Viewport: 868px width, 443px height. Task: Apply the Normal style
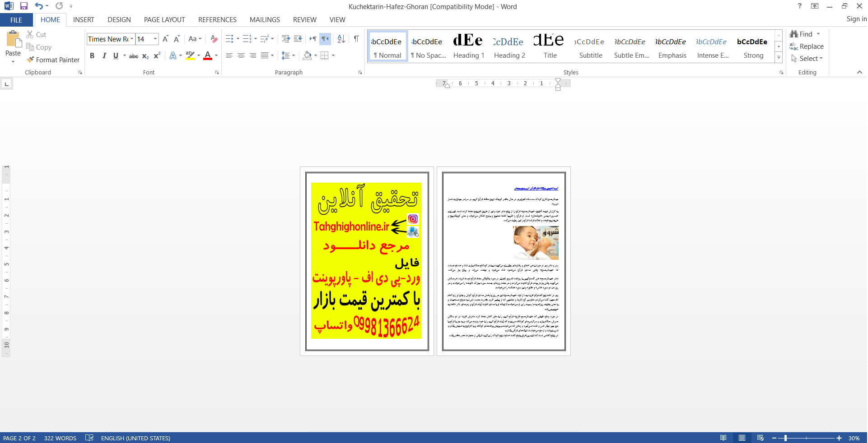tap(387, 46)
